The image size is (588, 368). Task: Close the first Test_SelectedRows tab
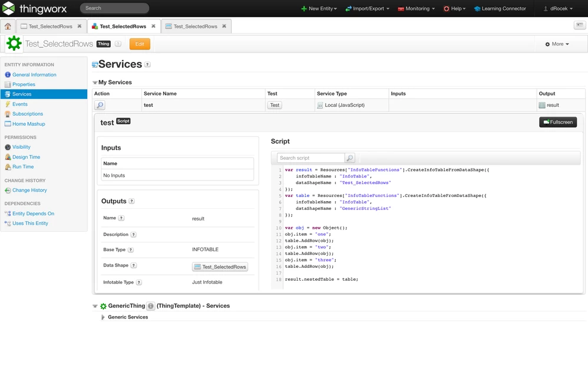tap(80, 27)
